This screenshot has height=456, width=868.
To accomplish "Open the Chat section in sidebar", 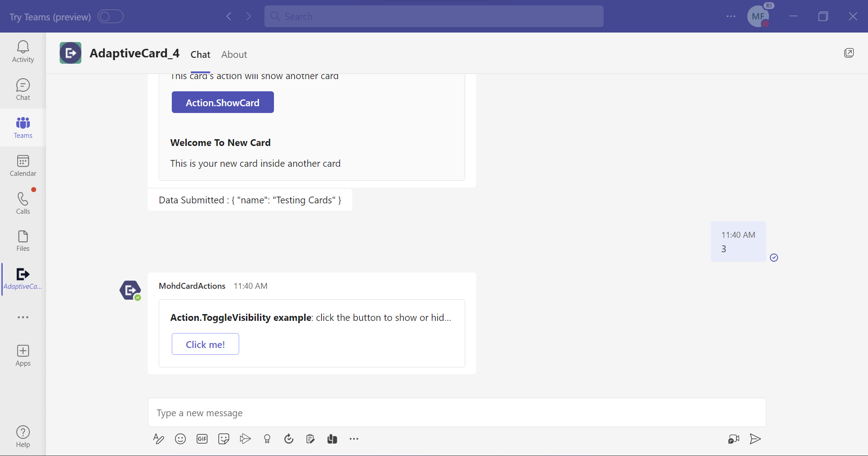I will click(23, 89).
